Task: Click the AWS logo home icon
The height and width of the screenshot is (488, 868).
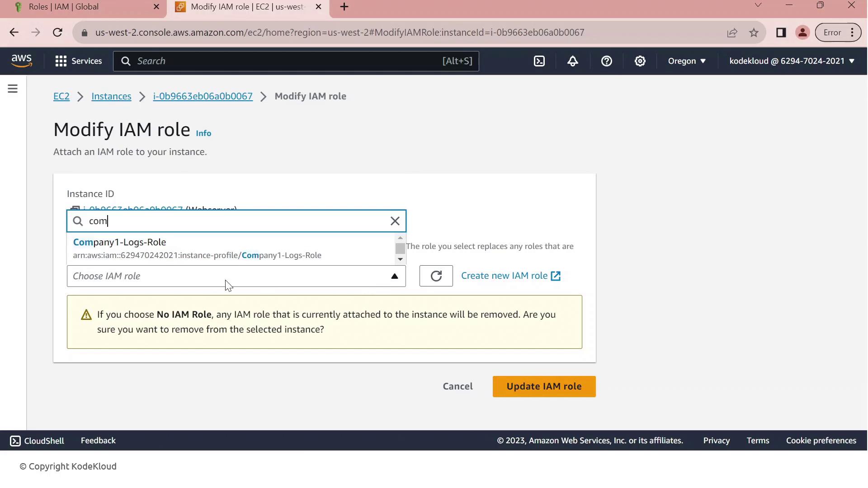Action: [x=22, y=61]
